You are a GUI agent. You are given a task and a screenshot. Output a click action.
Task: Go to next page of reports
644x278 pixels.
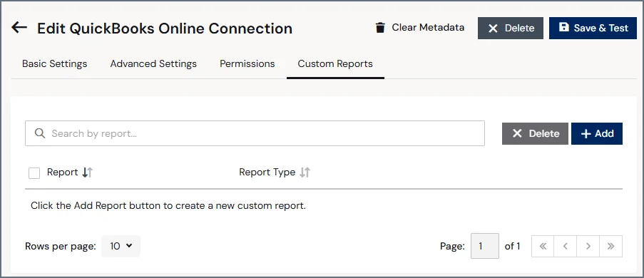coord(588,247)
